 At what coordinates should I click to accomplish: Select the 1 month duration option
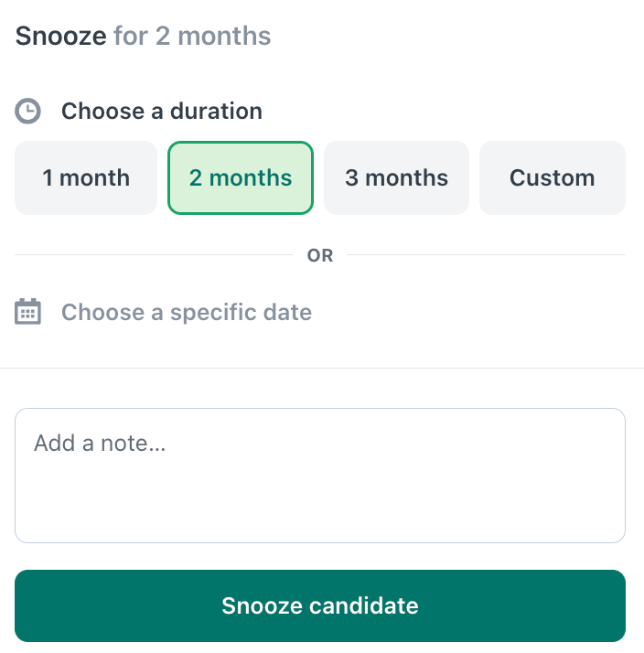pyautogui.click(x=86, y=177)
